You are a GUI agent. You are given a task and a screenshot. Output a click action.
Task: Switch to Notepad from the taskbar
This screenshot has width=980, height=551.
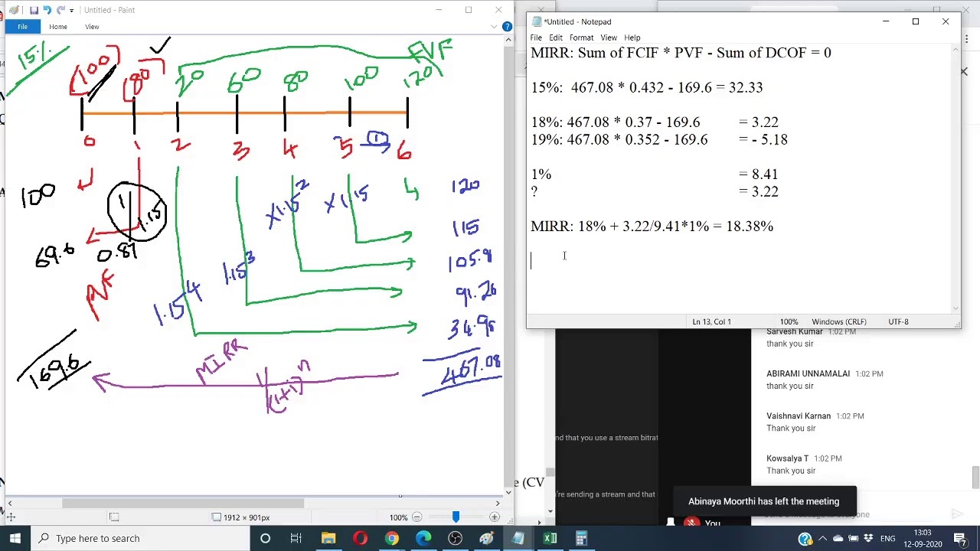click(518, 538)
